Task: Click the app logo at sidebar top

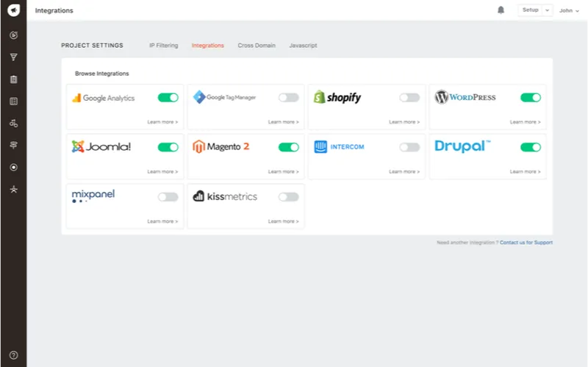Action: (13, 10)
